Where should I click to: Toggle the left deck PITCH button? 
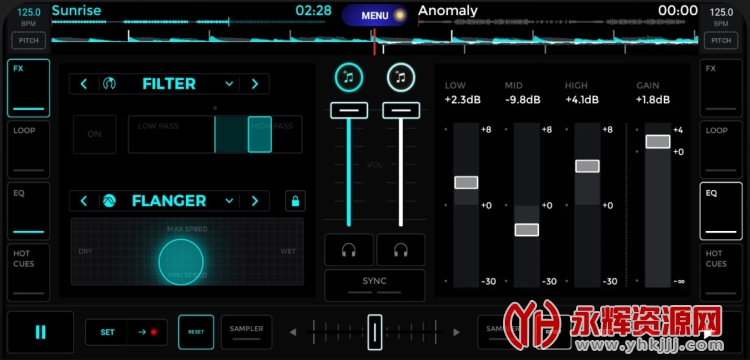pos(29,41)
